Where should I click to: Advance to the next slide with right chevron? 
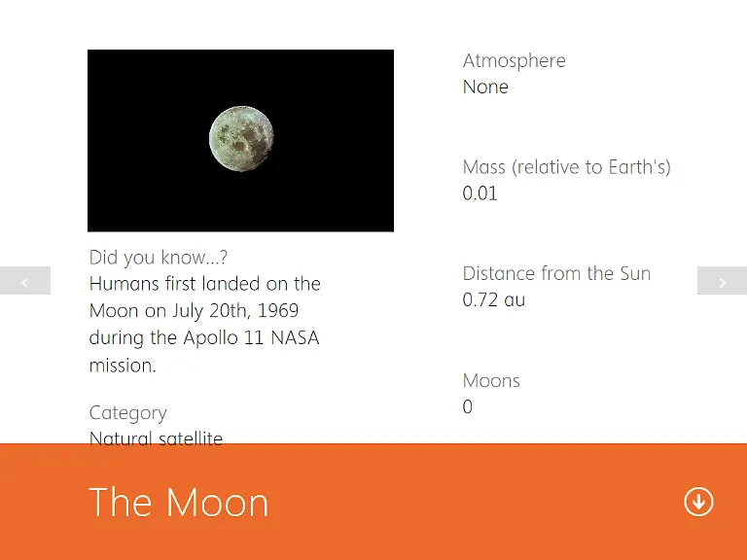point(722,280)
